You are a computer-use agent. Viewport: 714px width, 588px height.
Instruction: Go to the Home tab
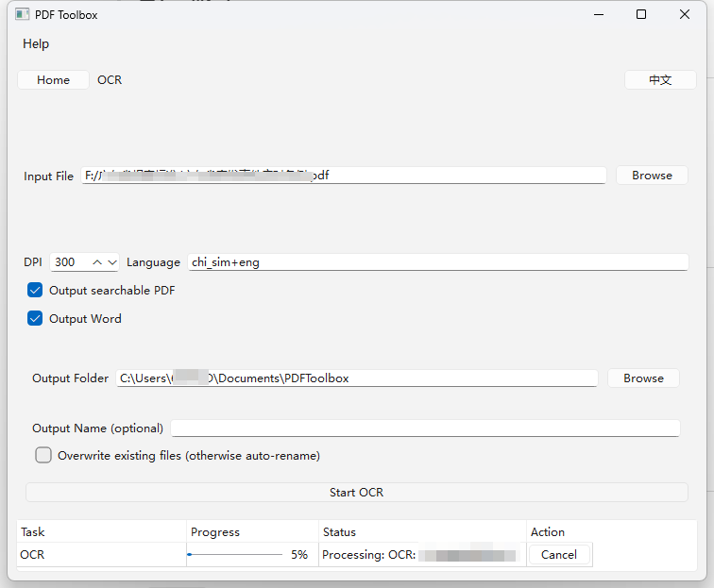pyautogui.click(x=53, y=80)
